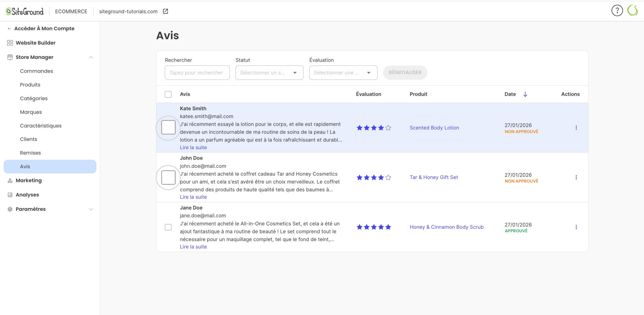
Task: Open the Marketing menu item
Action: [x=29, y=181]
